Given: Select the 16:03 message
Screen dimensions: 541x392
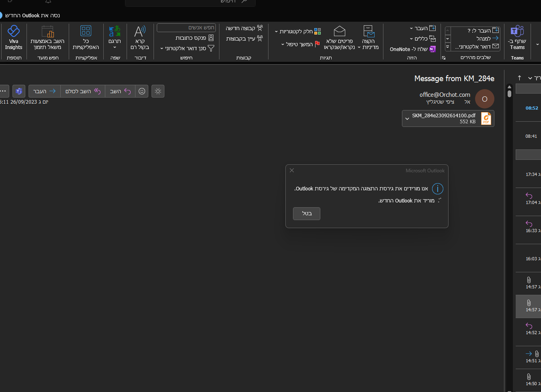Looking at the screenshot, I should 528,258.
